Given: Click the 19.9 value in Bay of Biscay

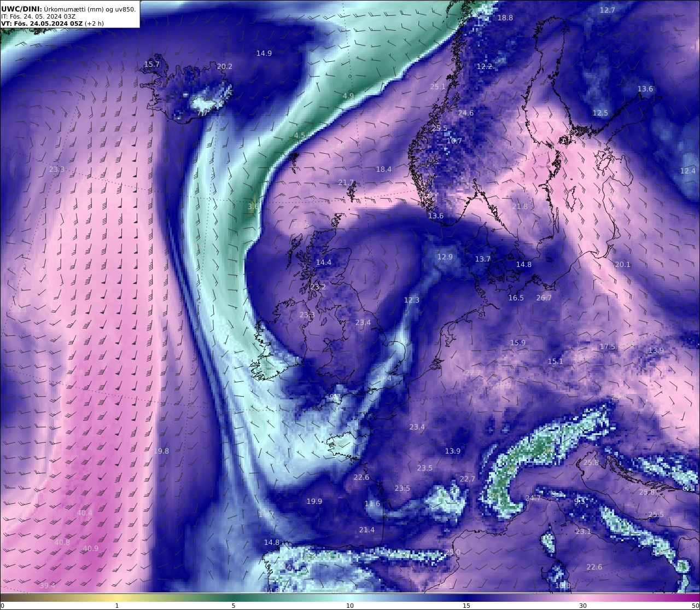Looking at the screenshot, I should coord(314,501).
